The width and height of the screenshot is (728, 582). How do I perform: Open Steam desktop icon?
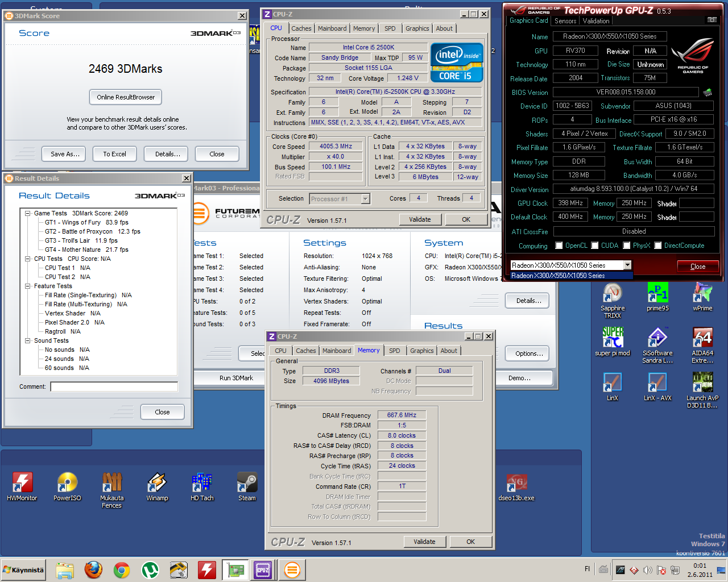[x=247, y=487]
